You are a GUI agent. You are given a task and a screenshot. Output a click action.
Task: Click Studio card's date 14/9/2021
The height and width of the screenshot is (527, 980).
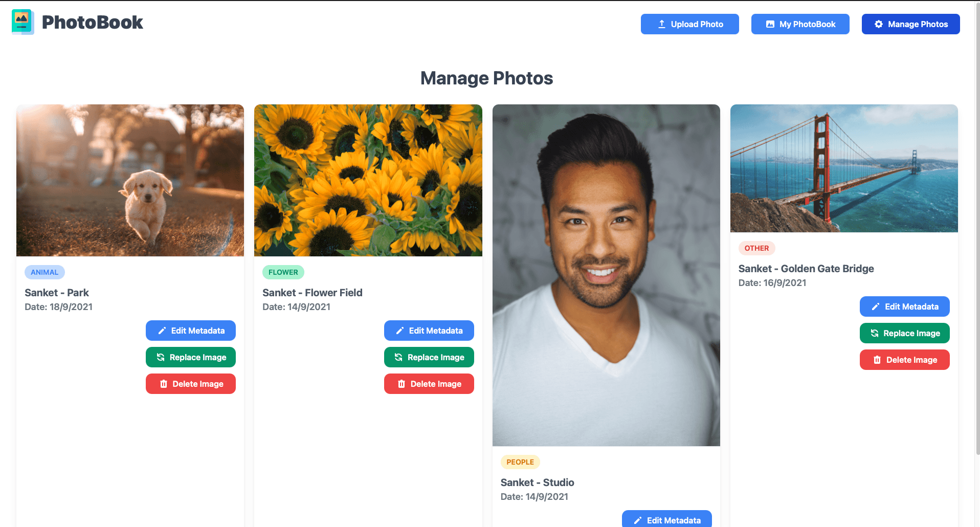(x=547, y=497)
